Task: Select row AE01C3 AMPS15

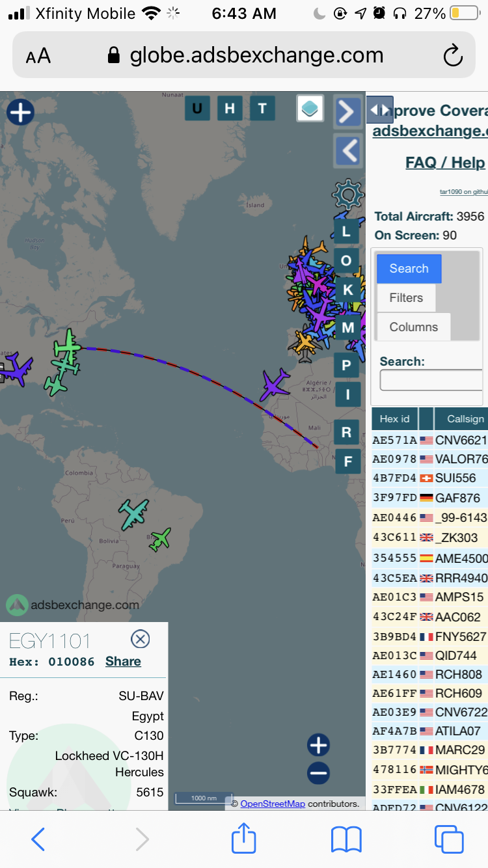Action: tap(429, 597)
